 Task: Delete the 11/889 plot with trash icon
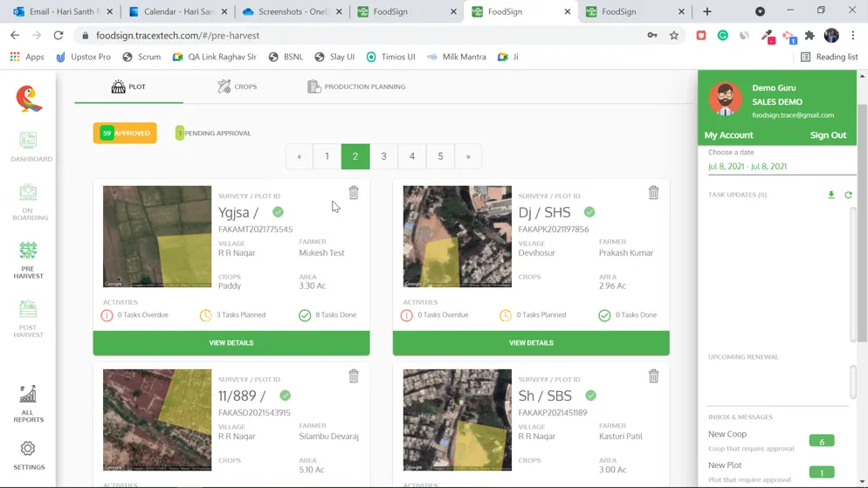point(354,376)
